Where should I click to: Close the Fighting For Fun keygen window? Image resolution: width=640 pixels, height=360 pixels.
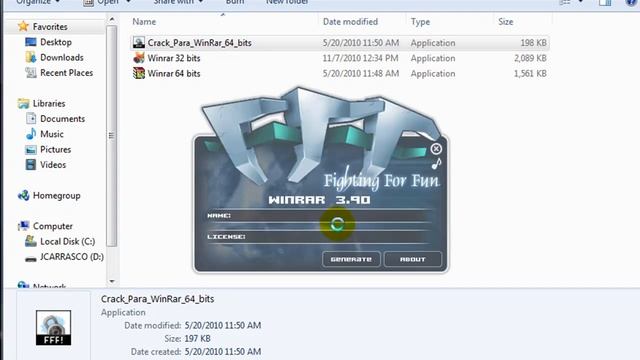[436, 149]
